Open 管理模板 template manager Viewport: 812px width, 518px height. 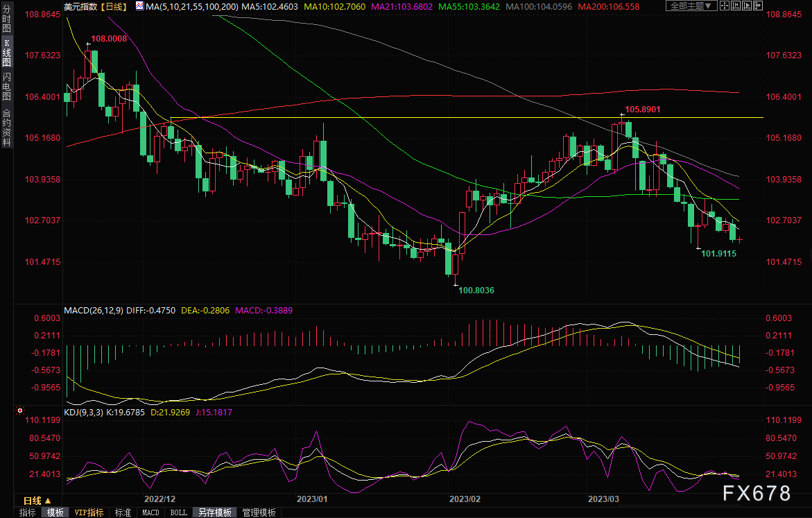(259, 512)
